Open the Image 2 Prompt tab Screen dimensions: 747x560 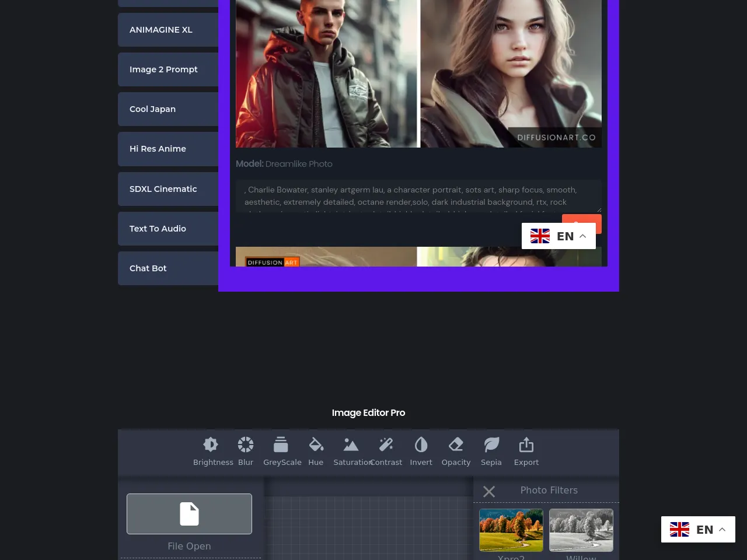point(168,69)
